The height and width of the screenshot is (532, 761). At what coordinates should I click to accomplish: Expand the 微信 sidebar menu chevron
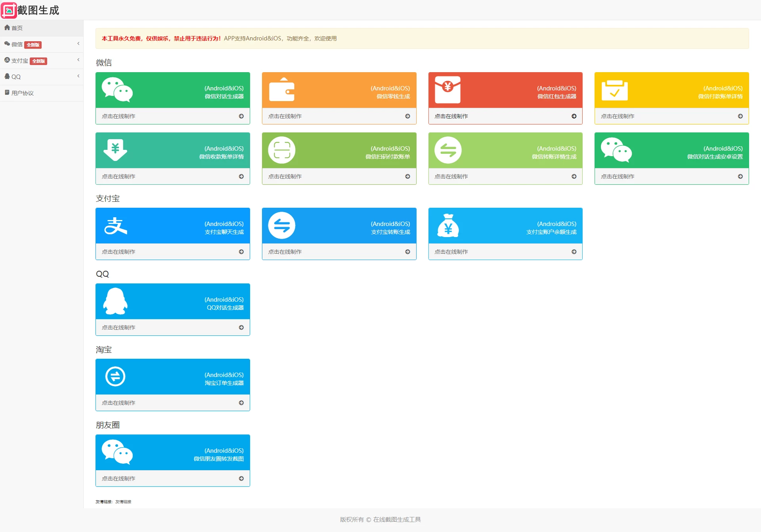pos(78,44)
